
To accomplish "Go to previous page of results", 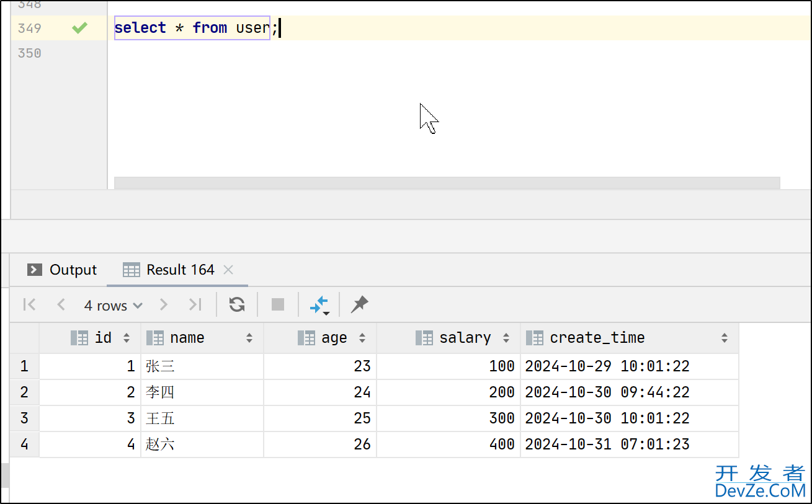I will click(61, 304).
